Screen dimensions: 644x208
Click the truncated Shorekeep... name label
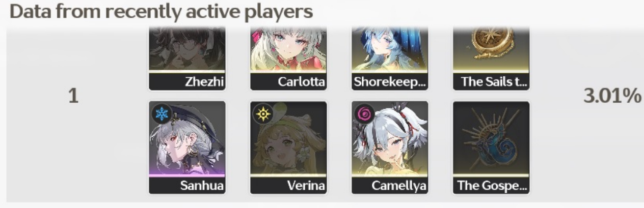[x=390, y=81]
